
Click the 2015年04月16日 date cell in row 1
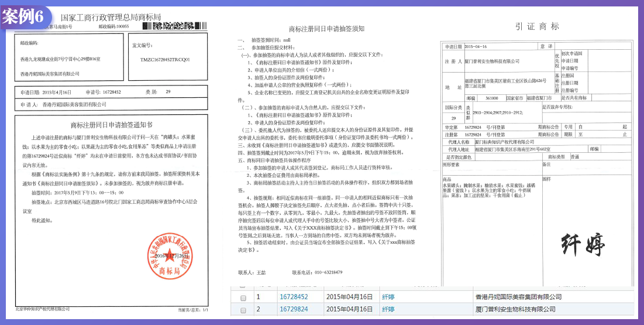click(350, 297)
